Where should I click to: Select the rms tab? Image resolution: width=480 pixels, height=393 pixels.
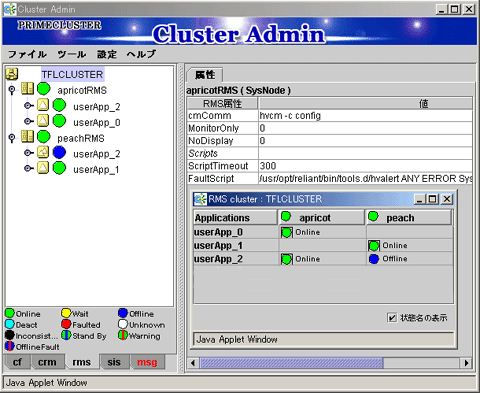click(x=82, y=362)
